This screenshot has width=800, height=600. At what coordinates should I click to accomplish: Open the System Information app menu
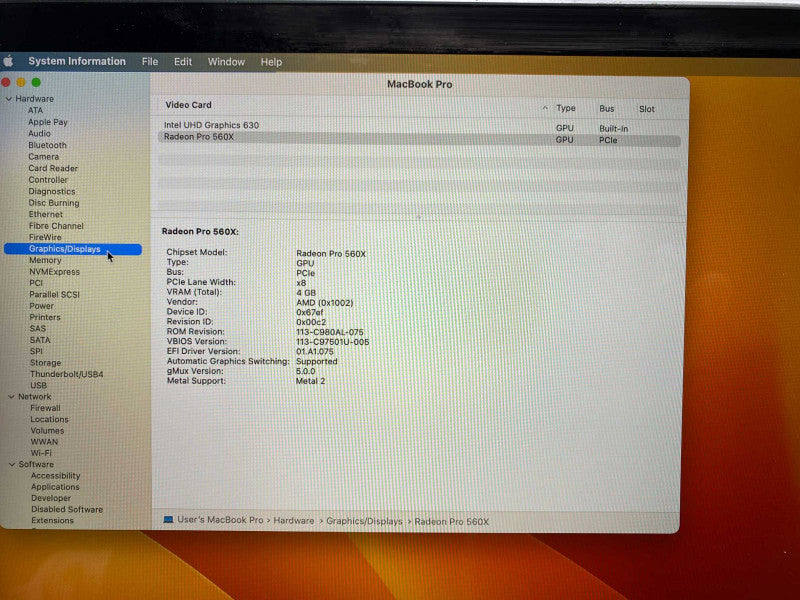tap(77, 61)
